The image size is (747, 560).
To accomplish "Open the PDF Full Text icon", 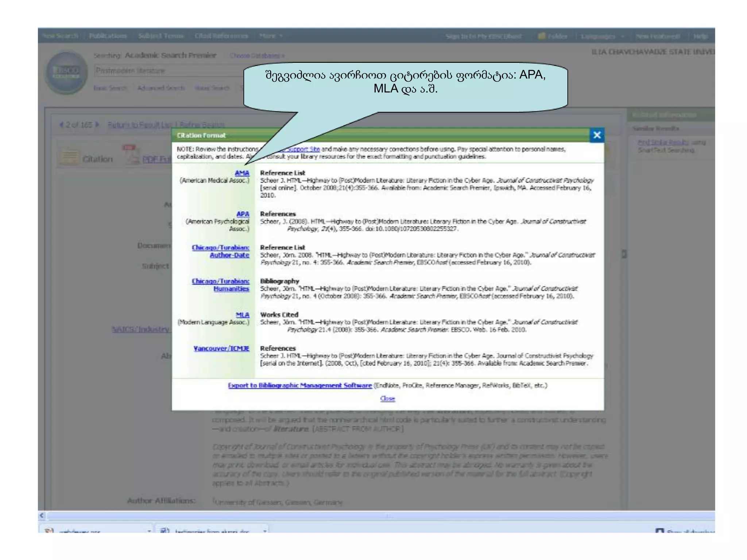I will (x=131, y=156).
